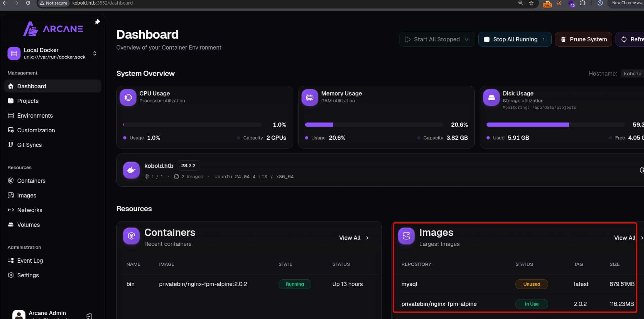Click the Volumes sidebar icon
Image resolution: width=644 pixels, height=319 pixels.
coord(11,225)
